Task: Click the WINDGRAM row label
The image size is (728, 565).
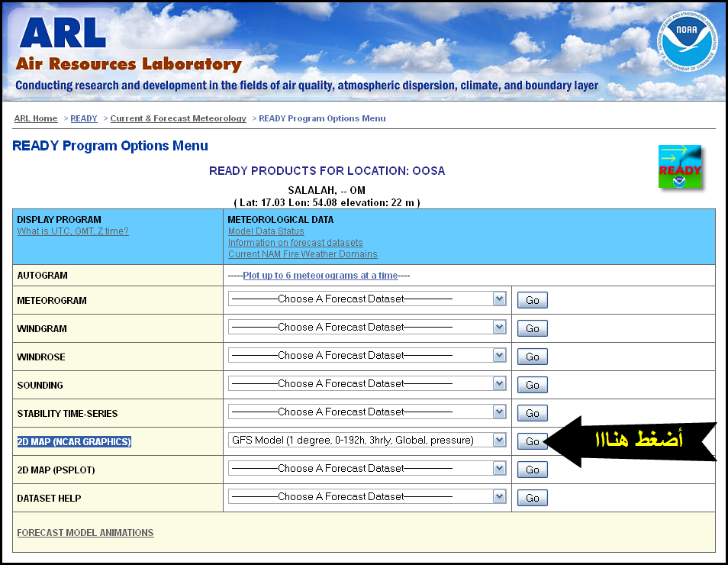Action: coord(42,329)
